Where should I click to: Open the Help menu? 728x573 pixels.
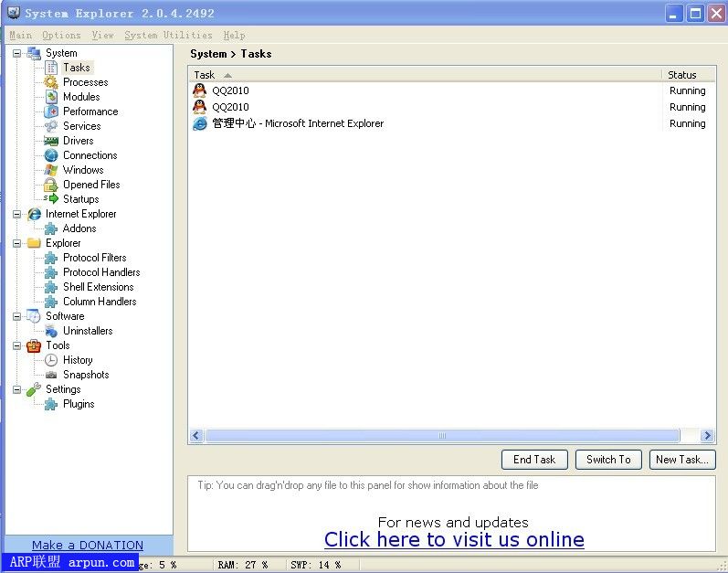click(234, 36)
